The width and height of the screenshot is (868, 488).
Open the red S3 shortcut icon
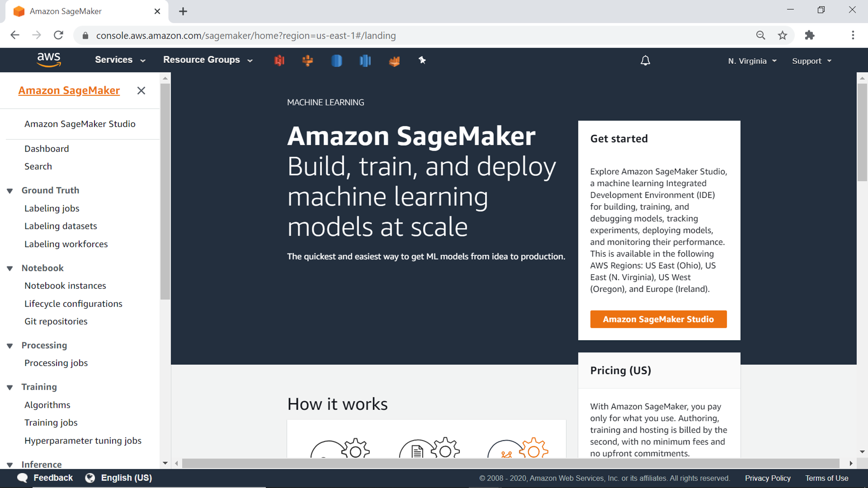point(279,60)
